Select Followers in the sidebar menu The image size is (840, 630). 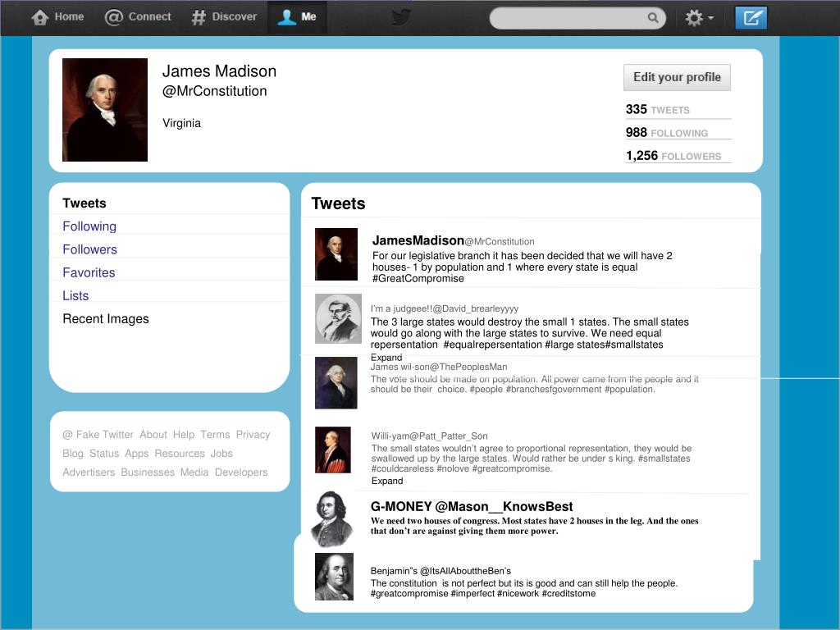point(89,249)
